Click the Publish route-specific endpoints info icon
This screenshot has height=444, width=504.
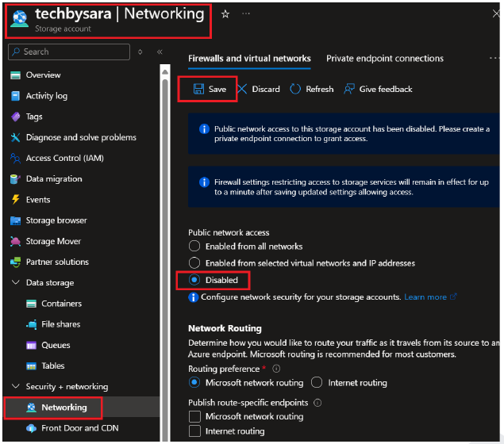[317, 403]
